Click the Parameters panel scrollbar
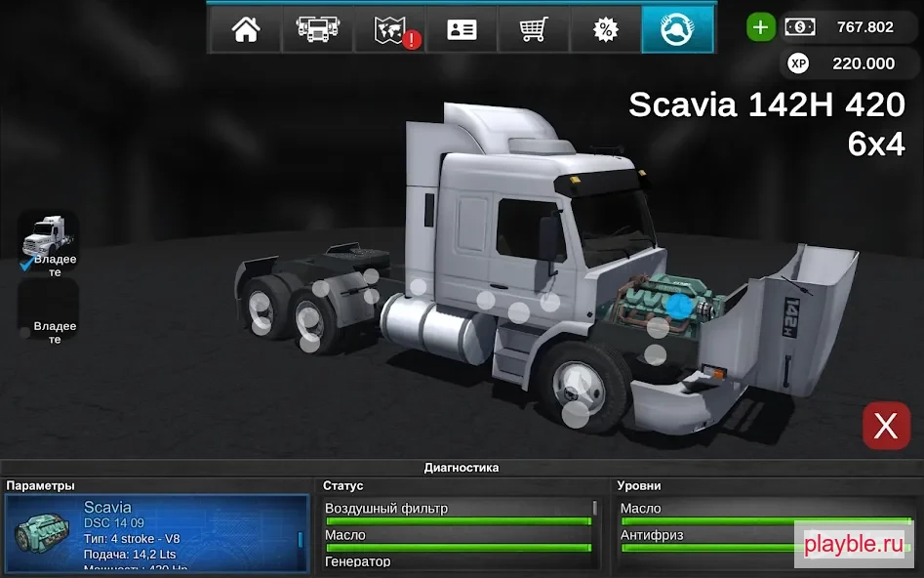 coord(300,539)
